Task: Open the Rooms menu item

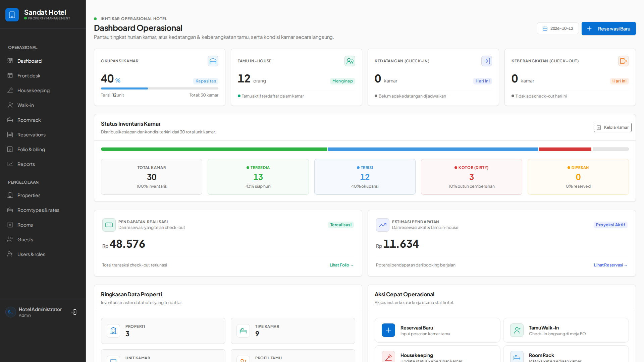Action: coord(43,225)
